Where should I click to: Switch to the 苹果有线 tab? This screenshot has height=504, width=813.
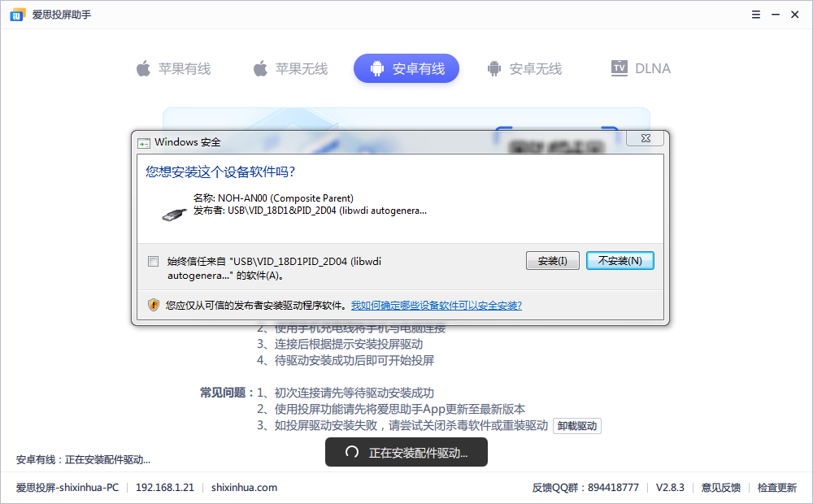(x=173, y=68)
